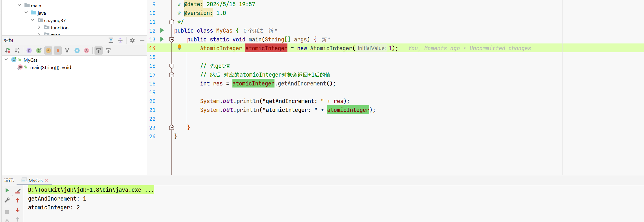The width and height of the screenshot is (644, 222).
Task: Click line number 14 in the gutter
Action: [x=152, y=48]
